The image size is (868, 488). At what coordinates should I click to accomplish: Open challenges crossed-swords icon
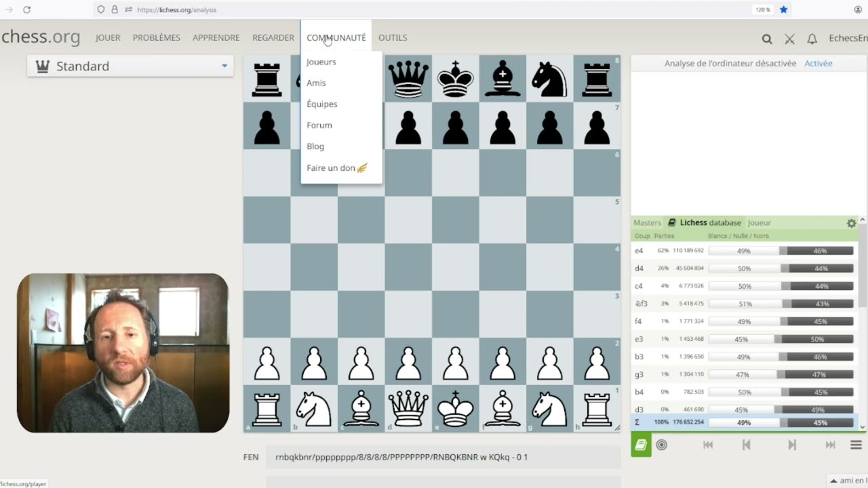[x=789, y=39]
